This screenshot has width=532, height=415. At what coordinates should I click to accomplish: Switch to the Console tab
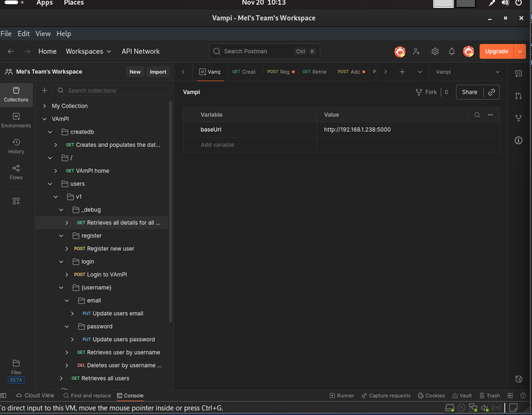130,395
